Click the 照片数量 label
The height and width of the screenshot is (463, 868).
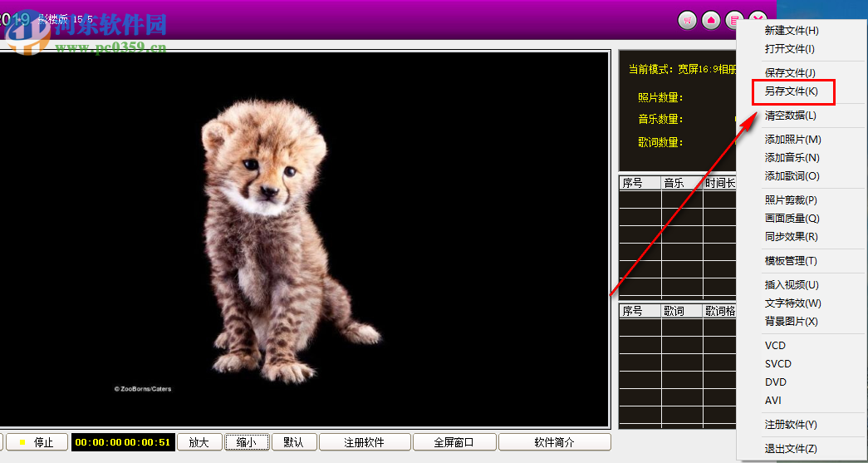(x=660, y=98)
